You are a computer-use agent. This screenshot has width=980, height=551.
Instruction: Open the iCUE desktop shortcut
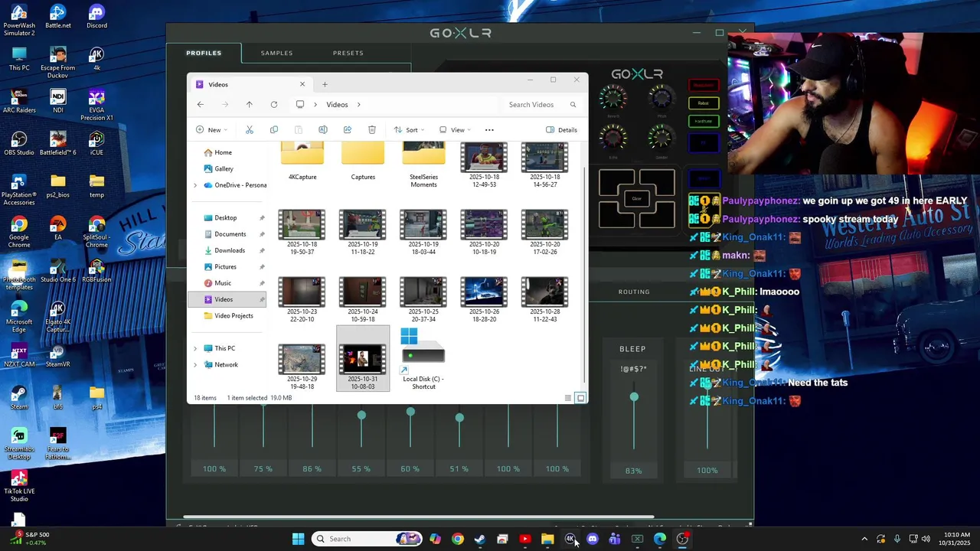point(96,144)
